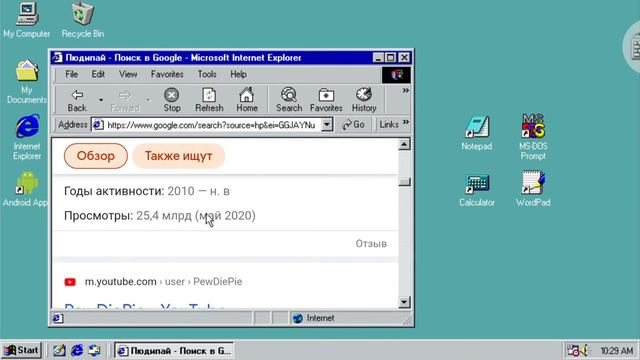Open the Help menu
The width and height of the screenshot is (640, 360).
click(x=238, y=74)
